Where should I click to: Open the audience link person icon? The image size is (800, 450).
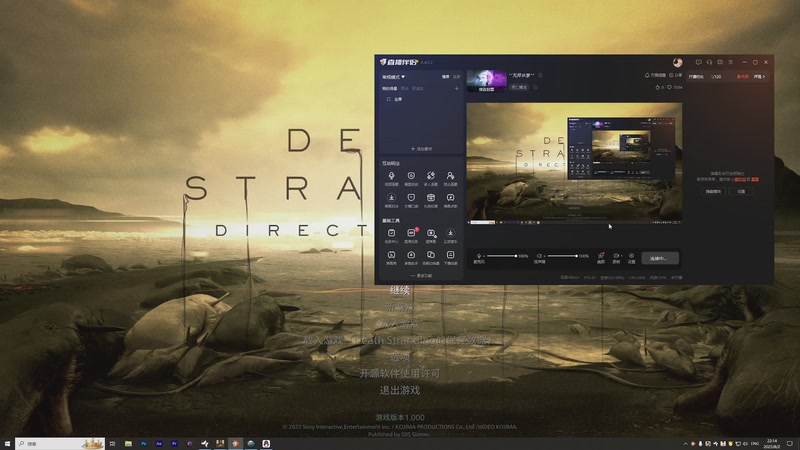point(451,178)
